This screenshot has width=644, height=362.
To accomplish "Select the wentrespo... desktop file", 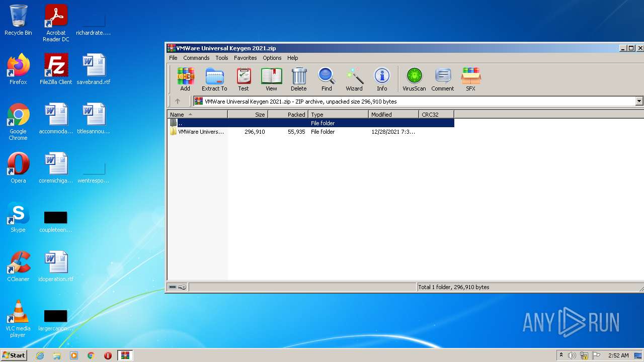I will (x=94, y=172).
